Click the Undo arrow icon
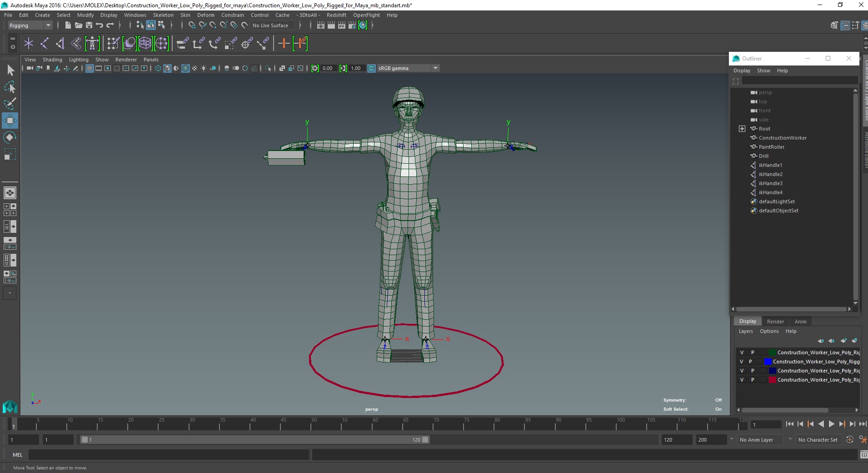This screenshot has width=868, height=473. click(x=100, y=25)
